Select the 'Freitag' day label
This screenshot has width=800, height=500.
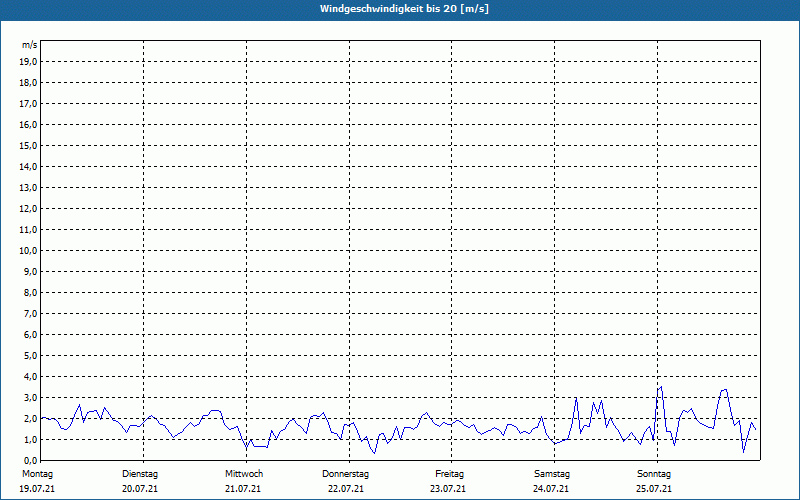point(449,474)
